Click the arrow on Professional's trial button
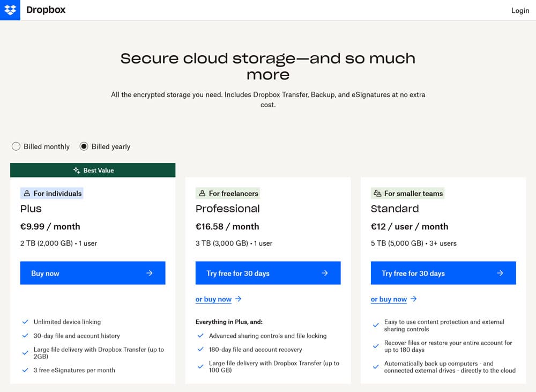The height and width of the screenshot is (392, 536). coord(325,273)
